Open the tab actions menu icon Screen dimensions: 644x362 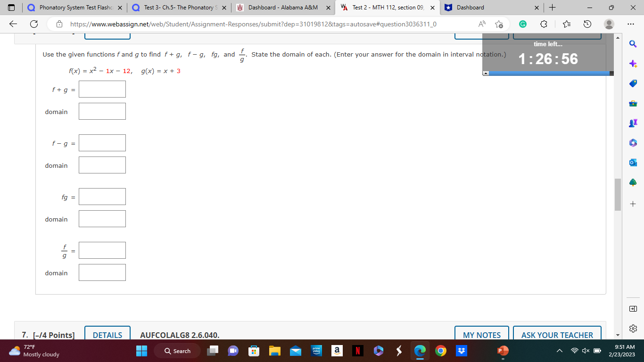(x=11, y=8)
